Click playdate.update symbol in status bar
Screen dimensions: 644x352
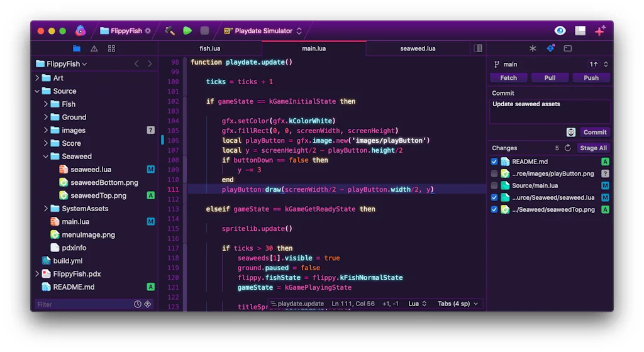tap(297, 304)
